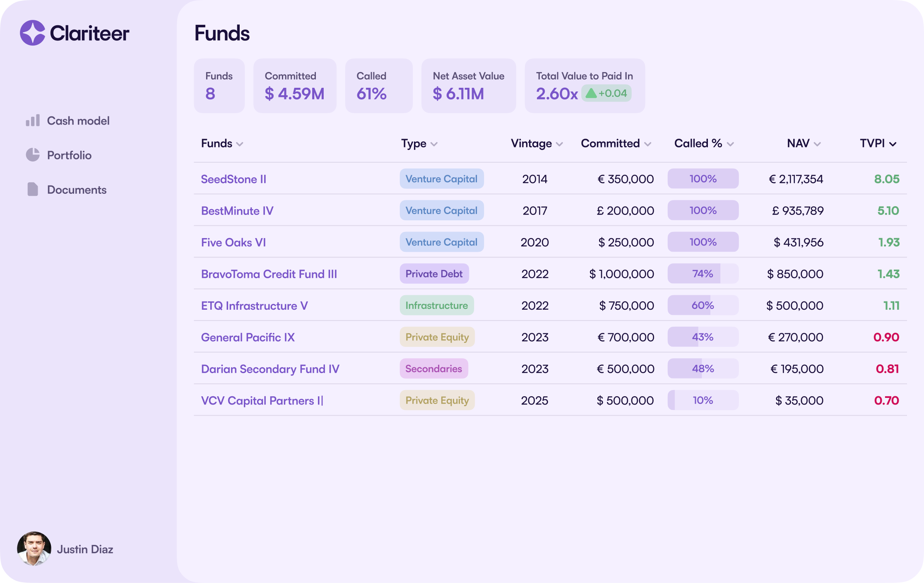
Task: Expand the Type column filter chevron
Action: point(434,144)
